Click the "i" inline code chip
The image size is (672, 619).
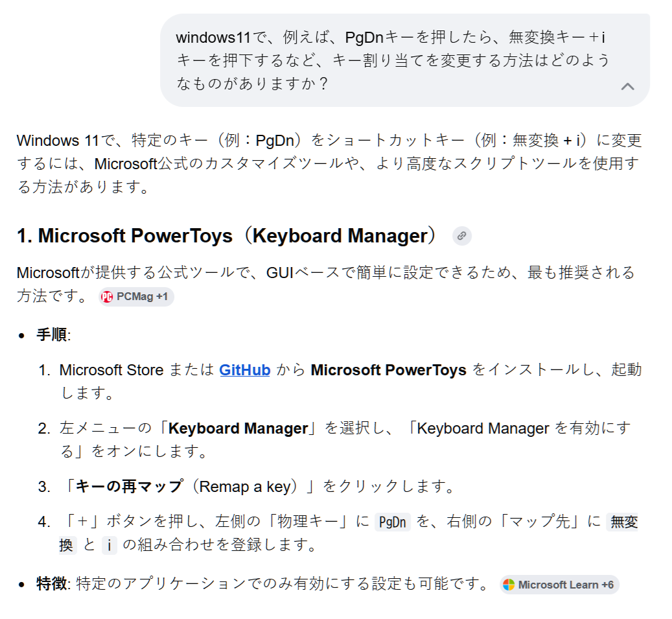109,545
